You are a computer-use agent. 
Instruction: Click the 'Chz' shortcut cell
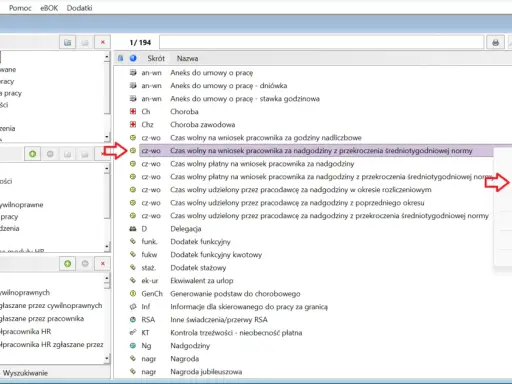pos(147,125)
